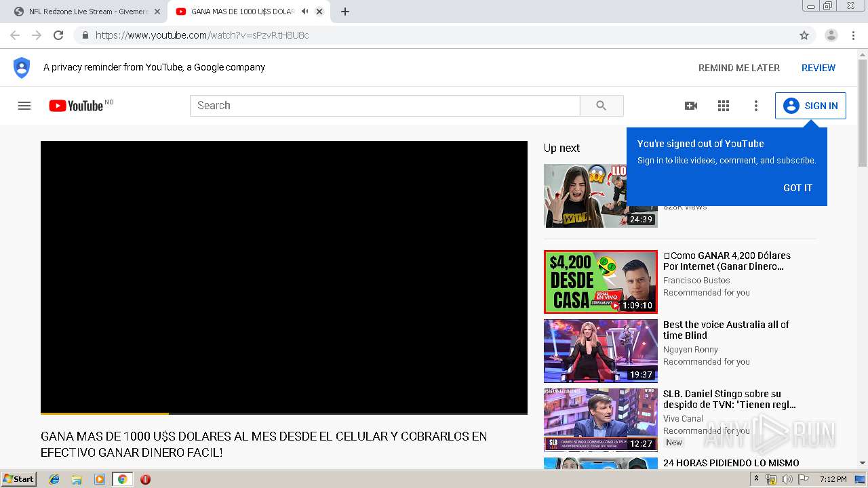
Task: Show hidden system tray icons
Action: [756, 479]
